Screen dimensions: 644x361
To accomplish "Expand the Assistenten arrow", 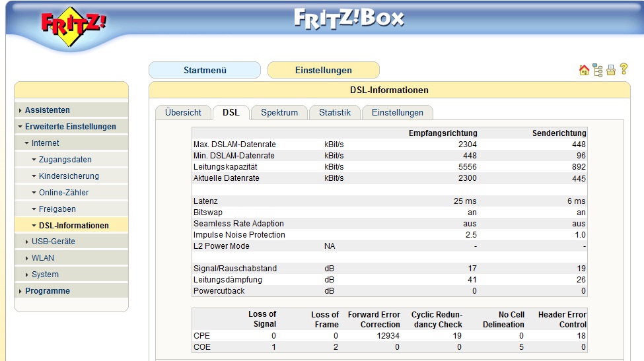I will (x=20, y=110).
